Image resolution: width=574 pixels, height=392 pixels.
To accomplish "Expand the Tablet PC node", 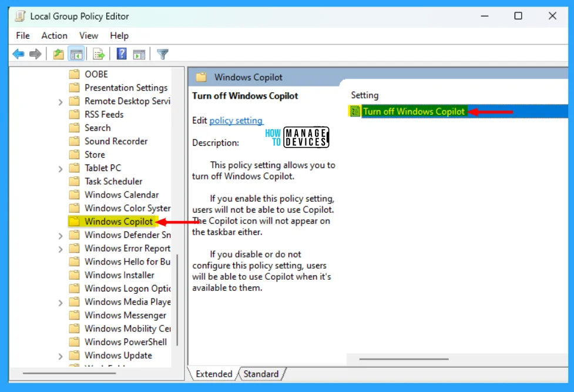I will [x=61, y=169].
